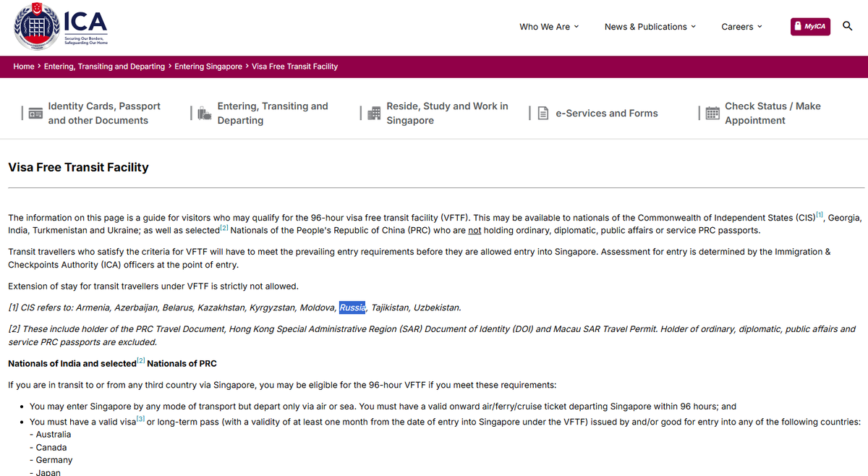Click the underlined word 'not' in first paragraph

tap(475, 231)
